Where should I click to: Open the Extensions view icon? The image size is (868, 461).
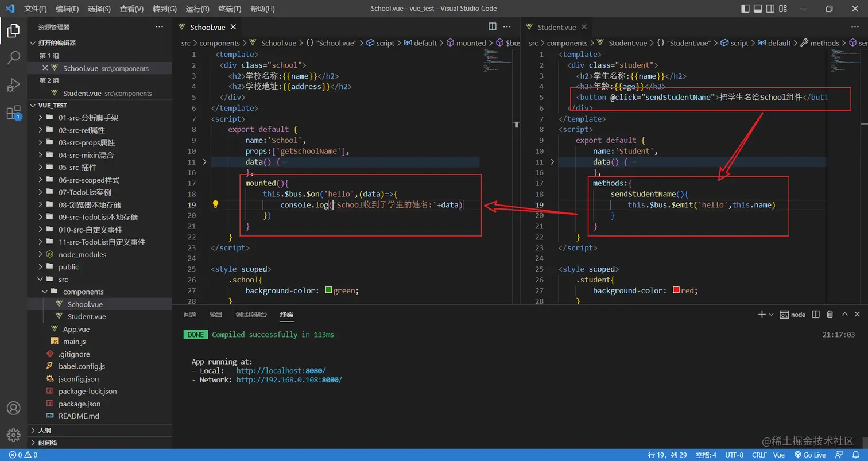pos(13,113)
